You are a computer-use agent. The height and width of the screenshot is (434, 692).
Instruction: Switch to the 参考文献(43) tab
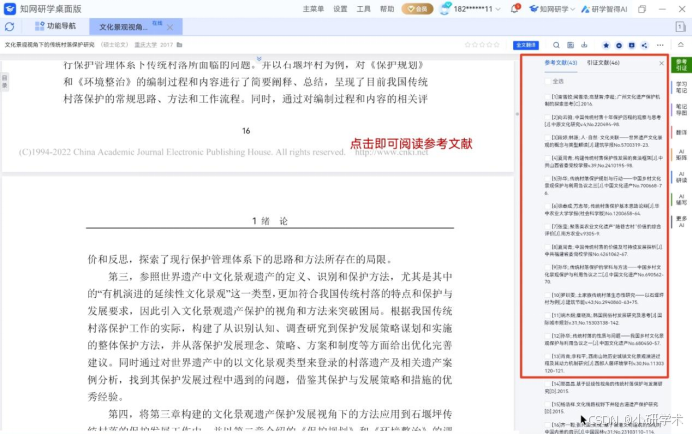(560, 63)
